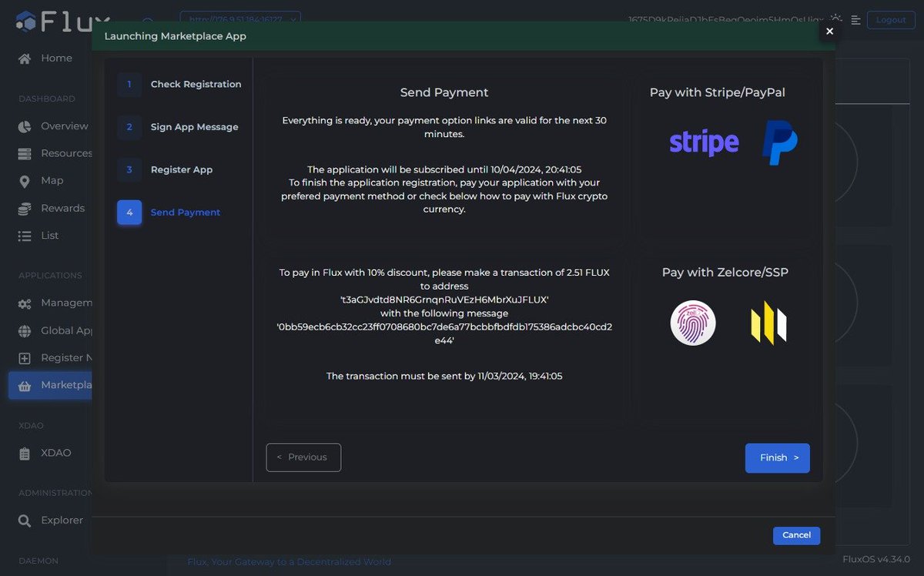This screenshot has width=924, height=576.
Task: Click the Finish button
Action: pos(777,457)
